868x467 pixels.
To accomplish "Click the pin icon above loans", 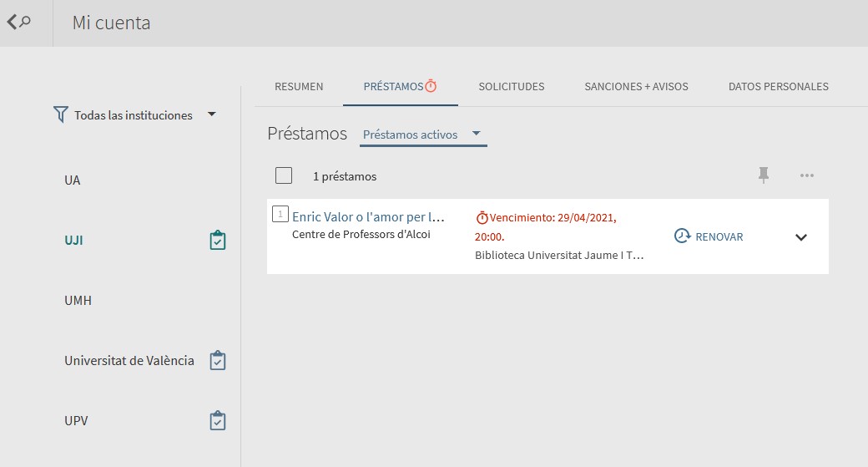I will click(764, 175).
